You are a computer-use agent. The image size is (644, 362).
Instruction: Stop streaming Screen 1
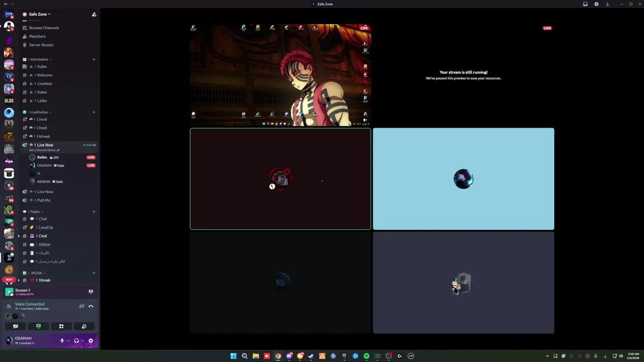pos(91,292)
